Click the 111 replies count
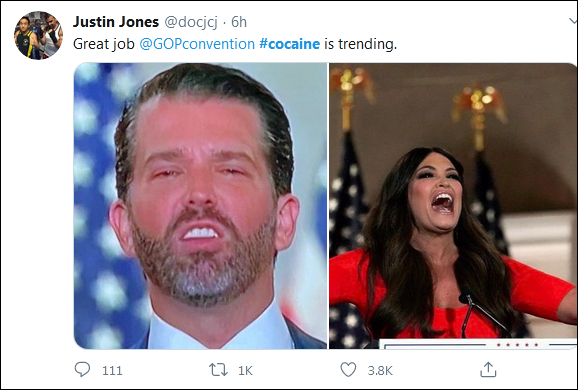This screenshot has width=578, height=390. tap(112, 370)
